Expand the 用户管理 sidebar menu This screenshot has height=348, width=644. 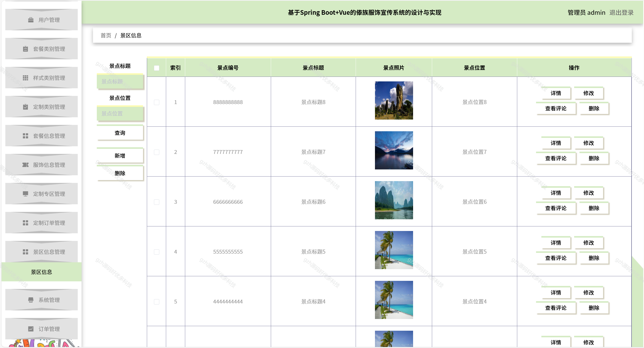tap(41, 20)
